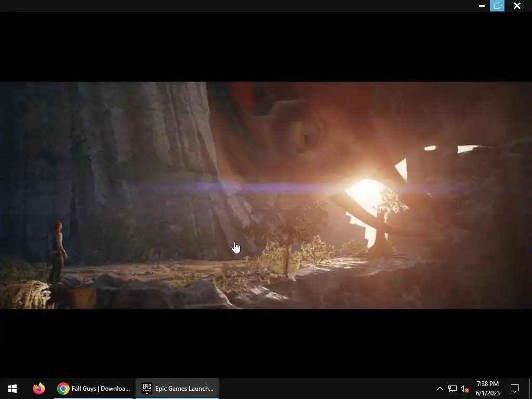Open network status tray icon
Screen dimensions: 532x399
point(453,389)
